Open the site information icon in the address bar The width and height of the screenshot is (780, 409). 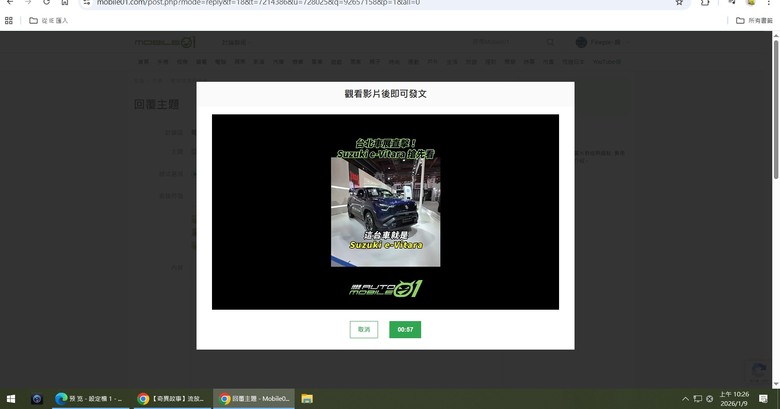click(x=87, y=2)
